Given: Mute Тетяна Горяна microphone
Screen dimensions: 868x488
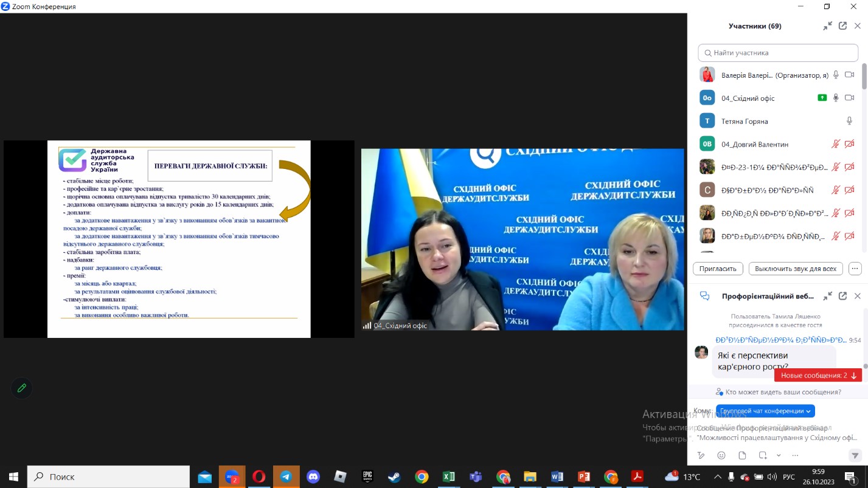Looking at the screenshot, I should coord(850,121).
